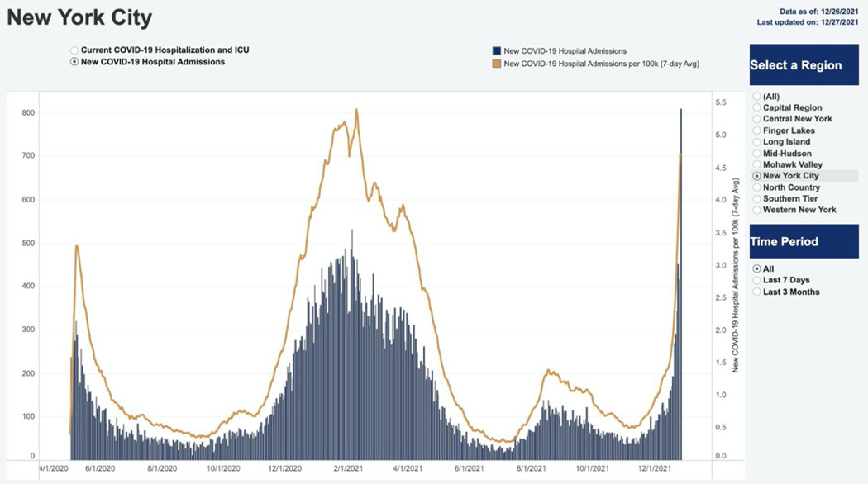This screenshot has width=868, height=484.
Task: Set time period to All
Action: [756, 268]
